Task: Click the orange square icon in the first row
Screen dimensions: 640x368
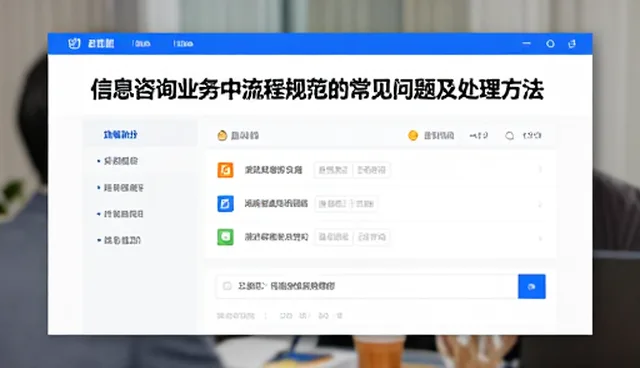Action: (x=225, y=170)
